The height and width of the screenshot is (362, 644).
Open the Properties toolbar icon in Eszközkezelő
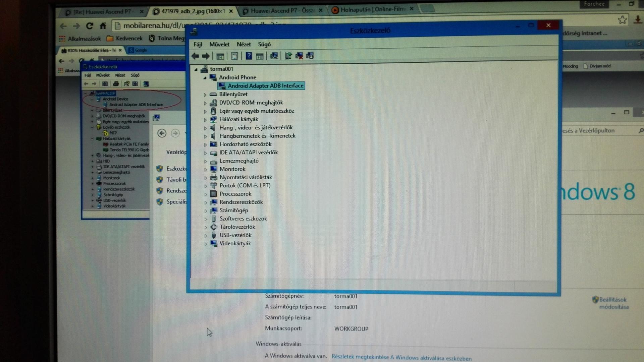pyautogui.click(x=234, y=56)
